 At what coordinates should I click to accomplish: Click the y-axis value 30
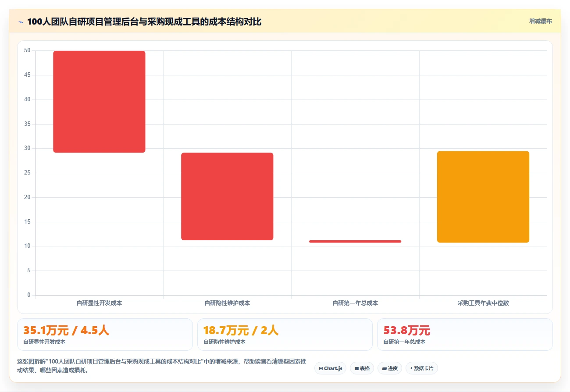coord(27,148)
